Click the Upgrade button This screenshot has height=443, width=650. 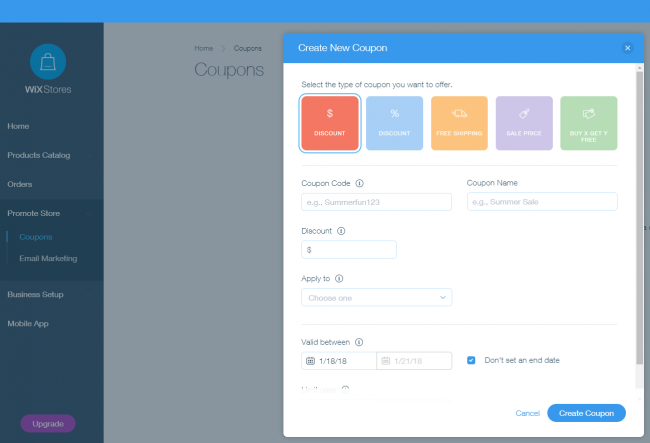pos(48,423)
